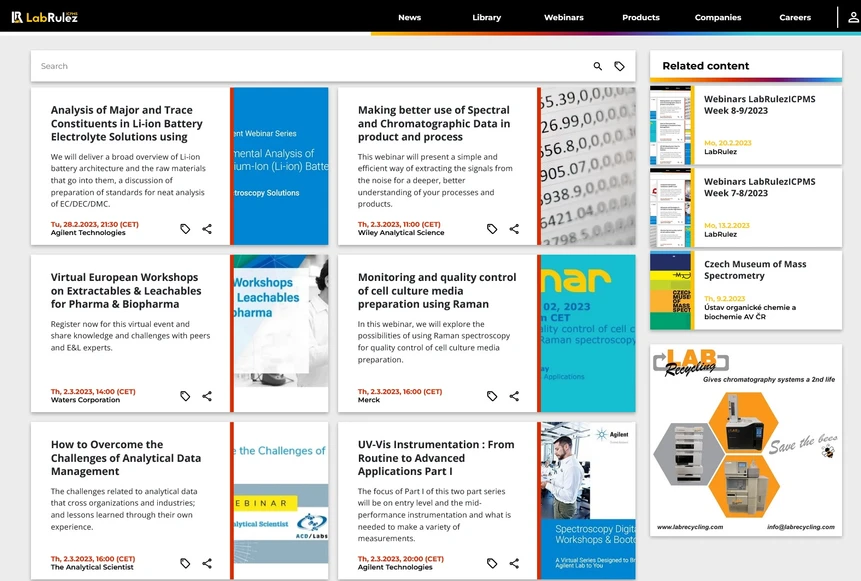Open How to Overcome the Challenges title
The image size is (861, 581).
[x=126, y=458]
